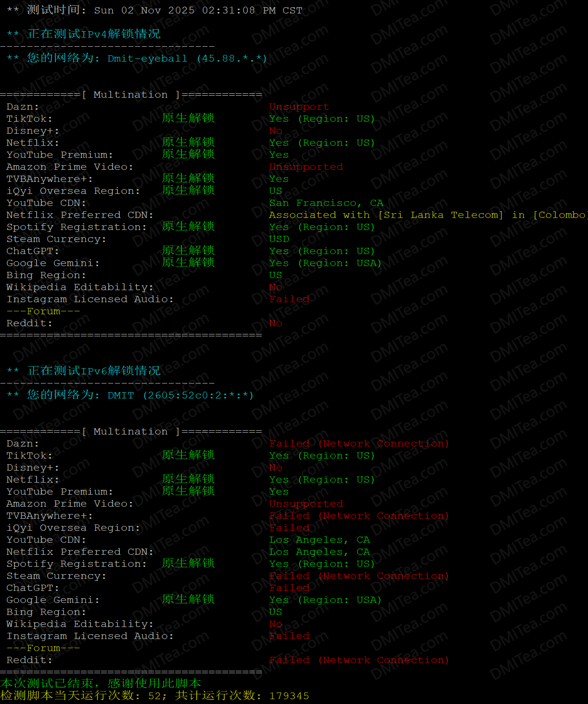The height and width of the screenshot is (704, 588).
Task: Click the USD Steam Currency value
Action: pyautogui.click(x=279, y=239)
